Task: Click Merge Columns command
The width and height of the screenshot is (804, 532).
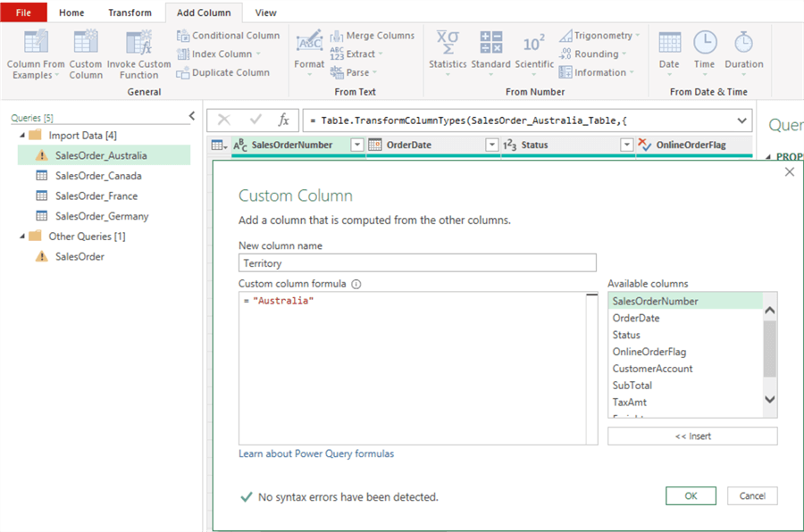Action: pos(373,36)
